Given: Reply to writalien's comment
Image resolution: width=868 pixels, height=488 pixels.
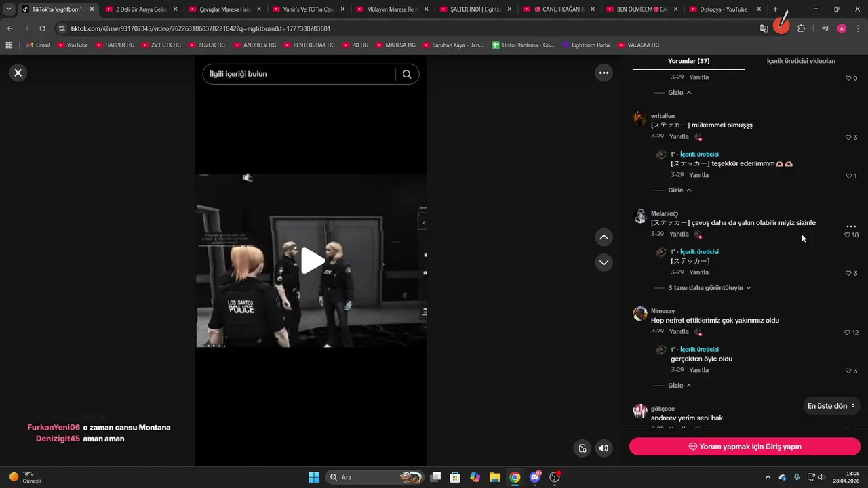Looking at the screenshot, I should point(679,137).
